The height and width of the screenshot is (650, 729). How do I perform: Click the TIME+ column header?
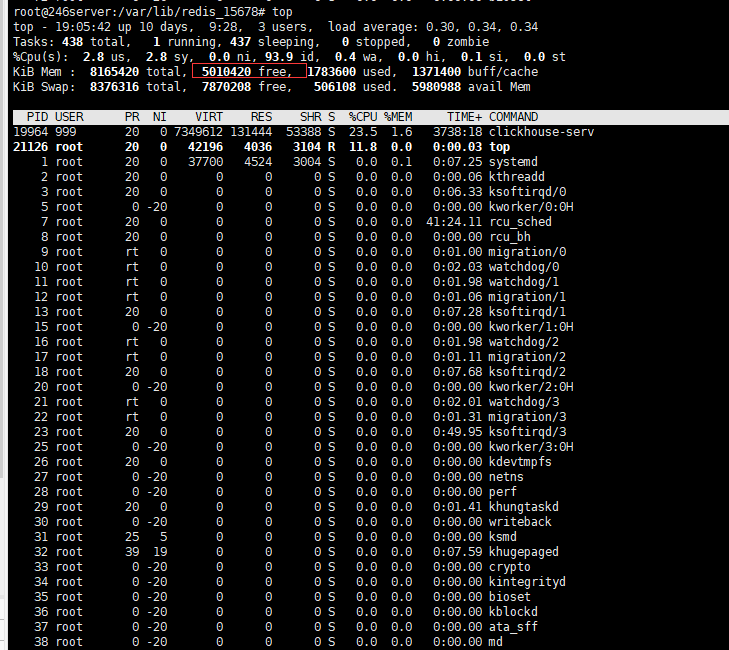click(464, 117)
